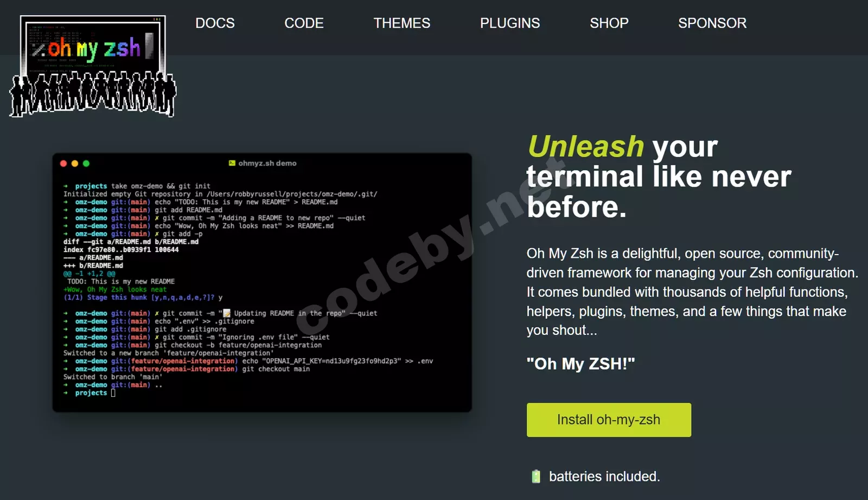Click the green dot in demo terminal

coord(86,163)
